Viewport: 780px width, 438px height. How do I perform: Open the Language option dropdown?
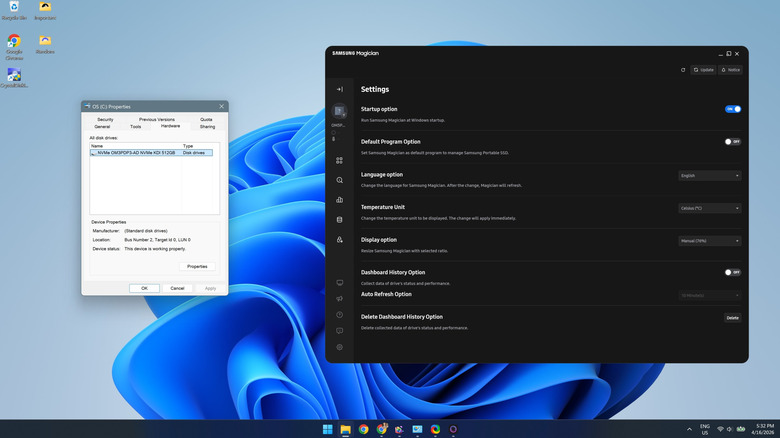pyautogui.click(x=709, y=176)
